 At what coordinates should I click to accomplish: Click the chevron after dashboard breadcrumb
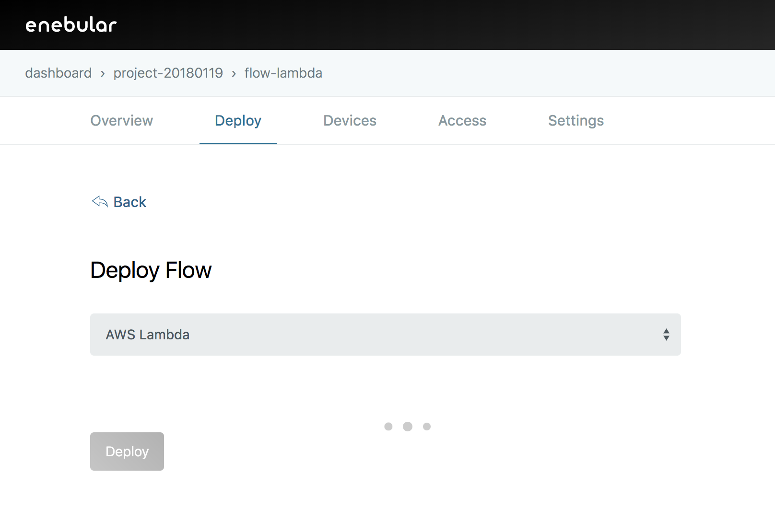pos(103,73)
